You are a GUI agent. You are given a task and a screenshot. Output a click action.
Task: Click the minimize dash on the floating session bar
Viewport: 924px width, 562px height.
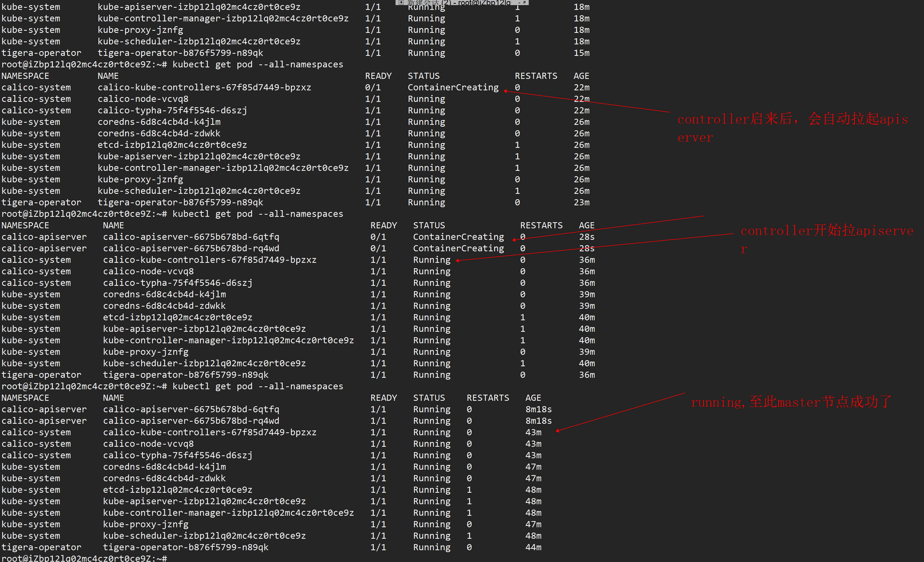pos(519,3)
